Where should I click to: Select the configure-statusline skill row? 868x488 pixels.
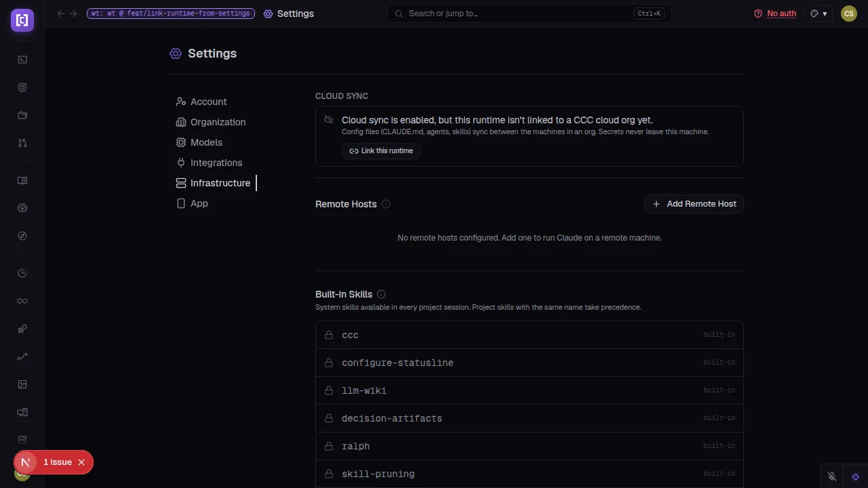530,363
